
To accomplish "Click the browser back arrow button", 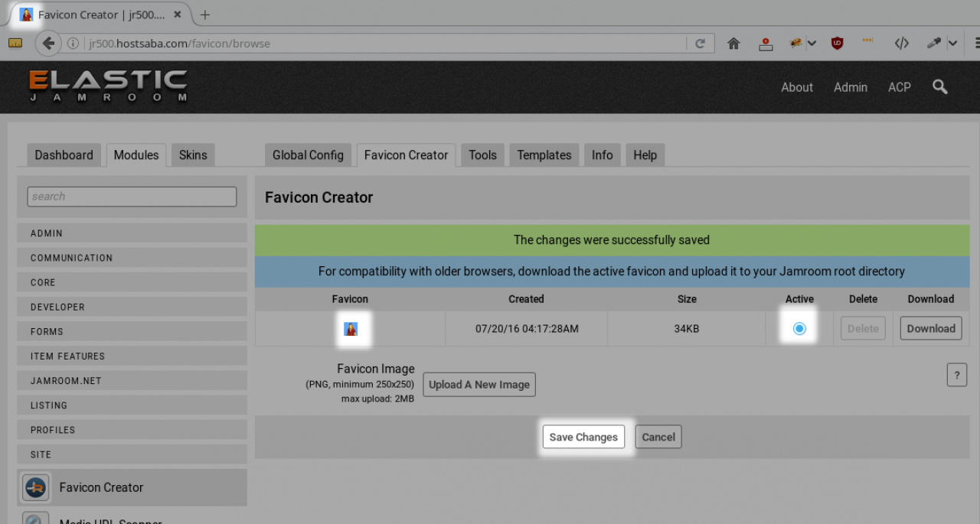I will [48, 44].
